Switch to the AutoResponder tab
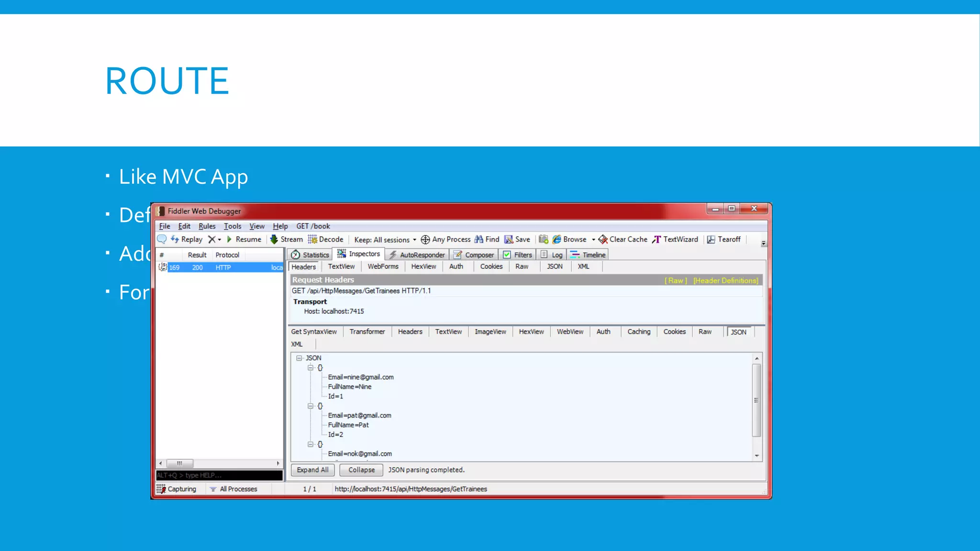This screenshot has width=980, height=551. pyautogui.click(x=417, y=255)
